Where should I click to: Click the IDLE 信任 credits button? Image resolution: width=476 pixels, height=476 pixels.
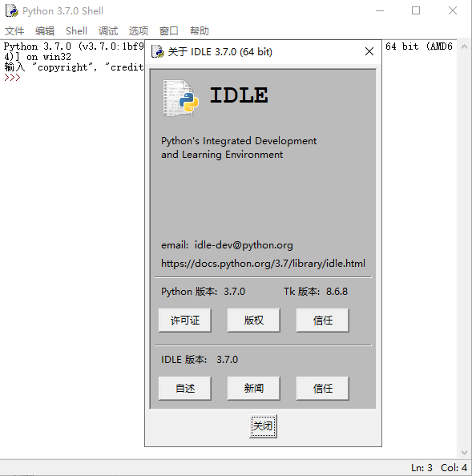pyautogui.click(x=323, y=389)
